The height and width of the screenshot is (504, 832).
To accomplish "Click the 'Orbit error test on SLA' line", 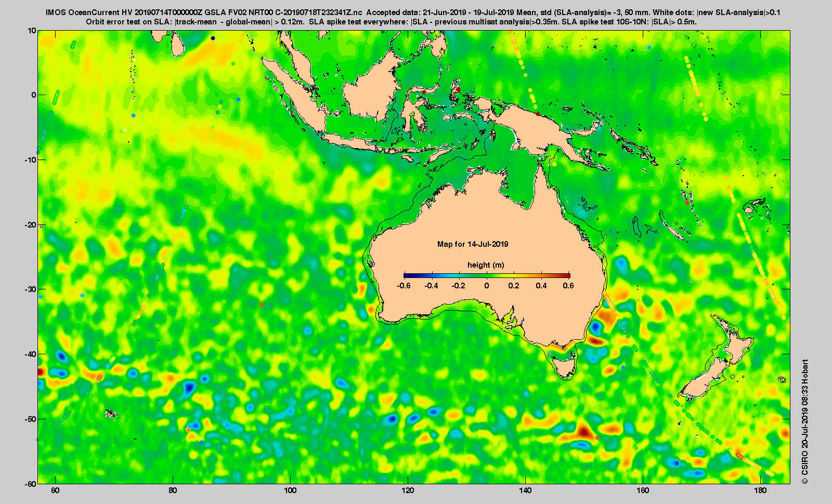I will [392, 22].
